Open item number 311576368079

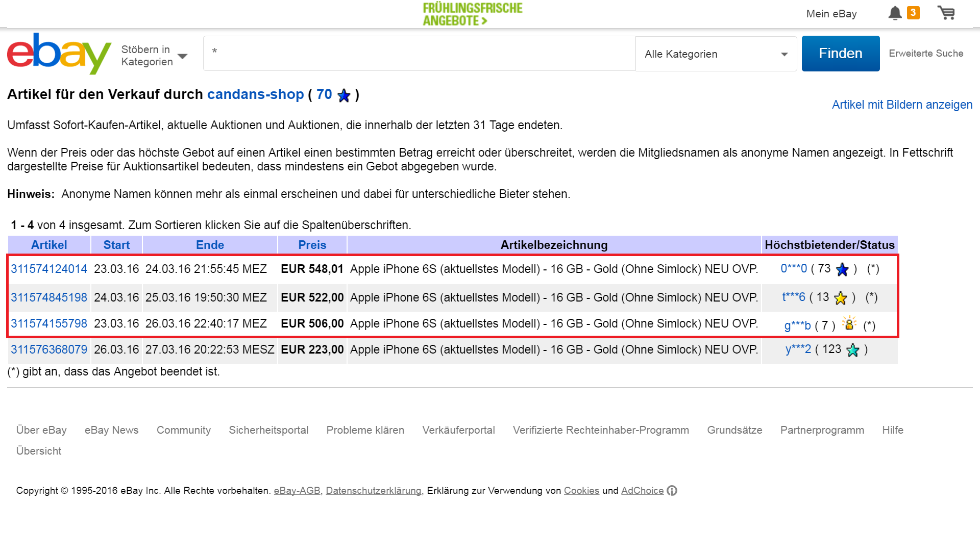pyautogui.click(x=49, y=349)
